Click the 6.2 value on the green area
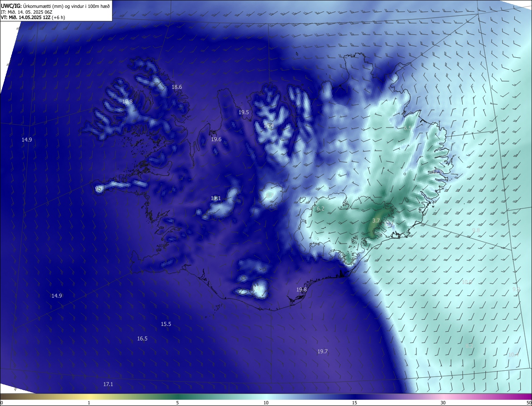This screenshot has height=406, width=532. (x=320, y=209)
